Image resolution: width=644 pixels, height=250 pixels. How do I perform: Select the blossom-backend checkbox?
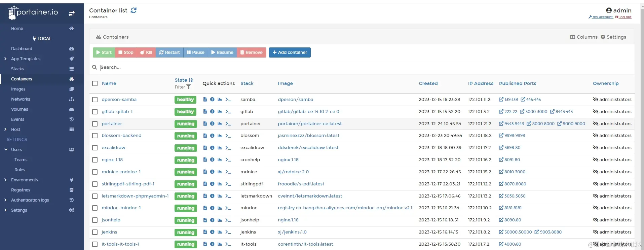(95, 136)
